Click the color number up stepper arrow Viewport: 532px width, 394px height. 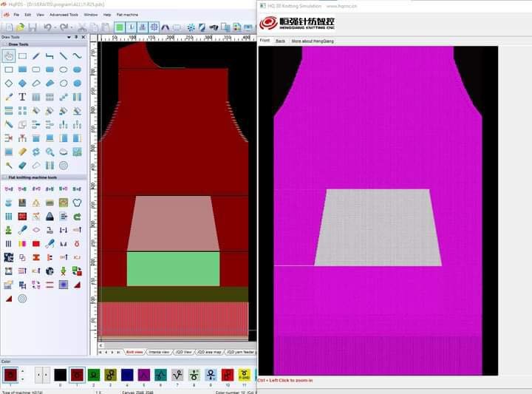[x=22, y=371]
